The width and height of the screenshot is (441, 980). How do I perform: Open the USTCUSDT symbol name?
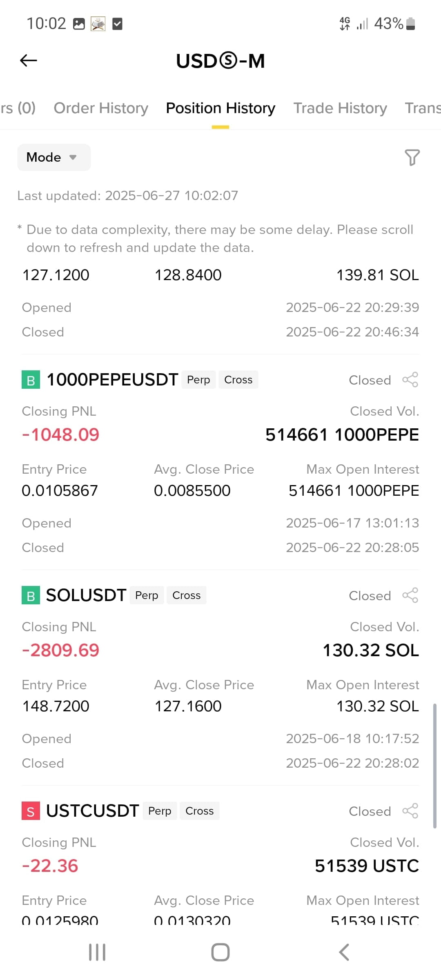click(x=93, y=811)
